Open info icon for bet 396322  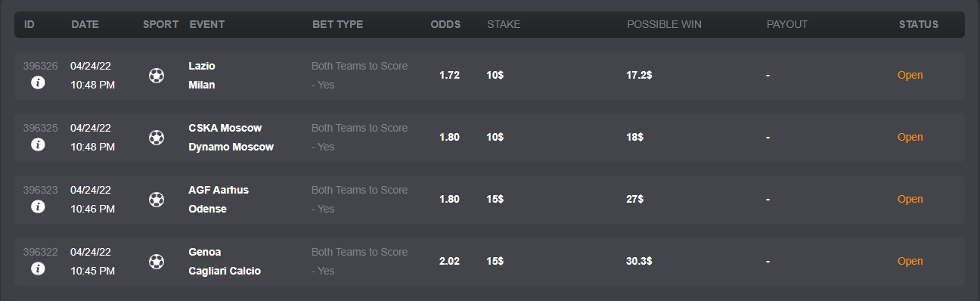pos(38,268)
